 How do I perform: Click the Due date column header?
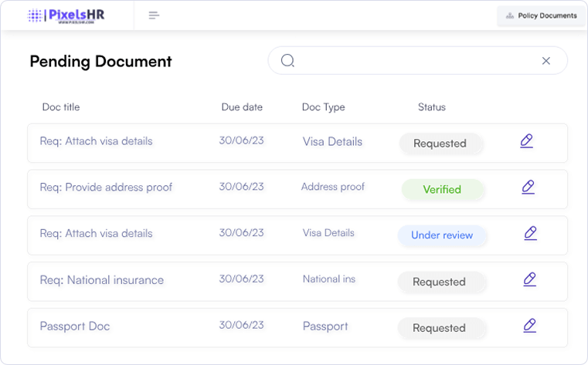(242, 107)
